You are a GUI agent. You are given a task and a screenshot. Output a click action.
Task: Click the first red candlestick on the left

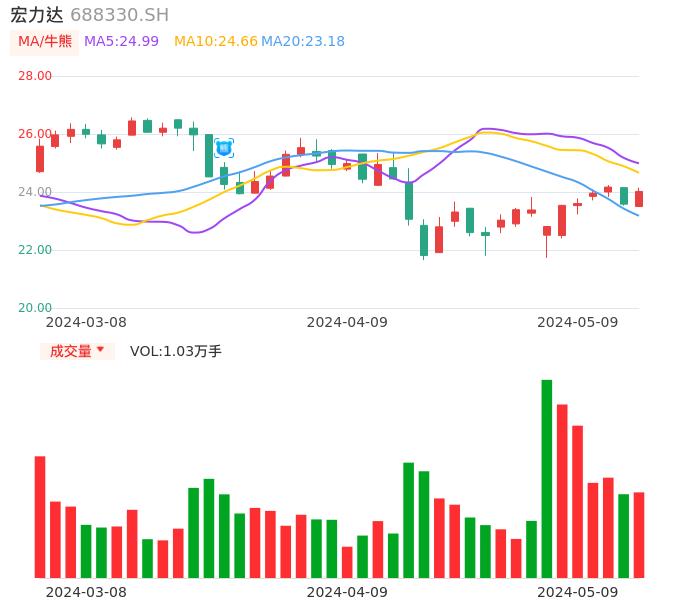click(40, 159)
